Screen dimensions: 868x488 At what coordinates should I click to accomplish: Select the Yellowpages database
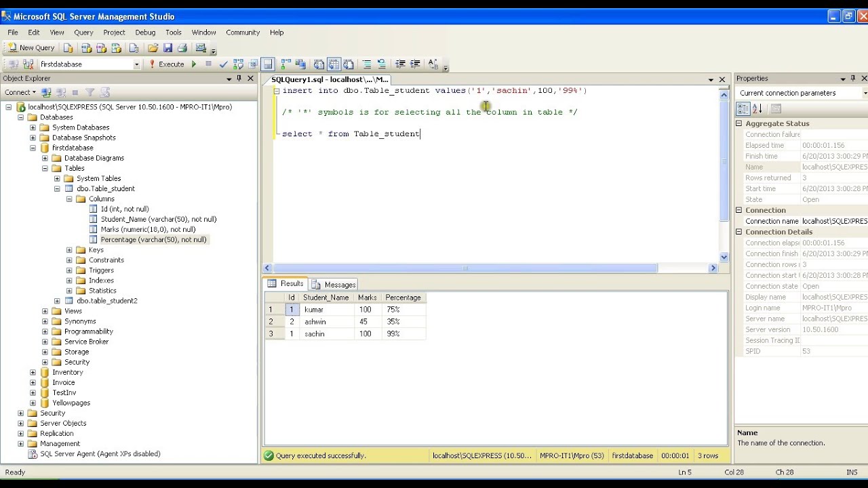[71, 403]
